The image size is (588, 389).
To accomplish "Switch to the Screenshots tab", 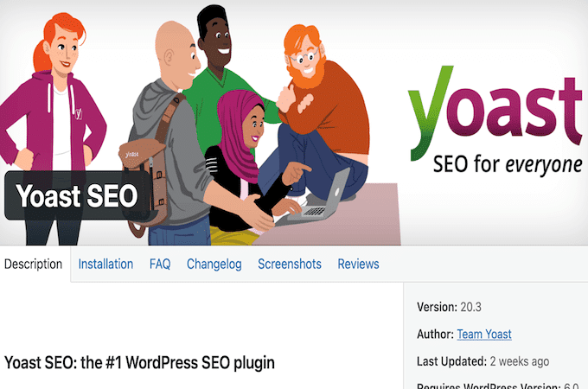I will pos(290,265).
